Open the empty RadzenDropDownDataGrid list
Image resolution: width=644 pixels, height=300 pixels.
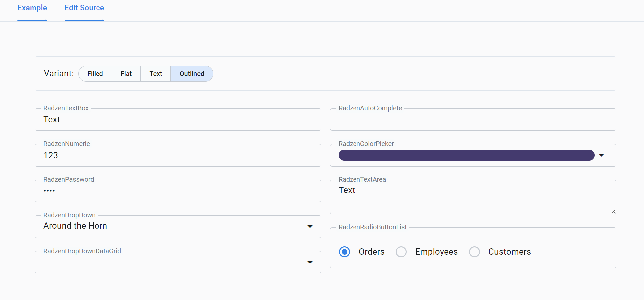pos(178,262)
